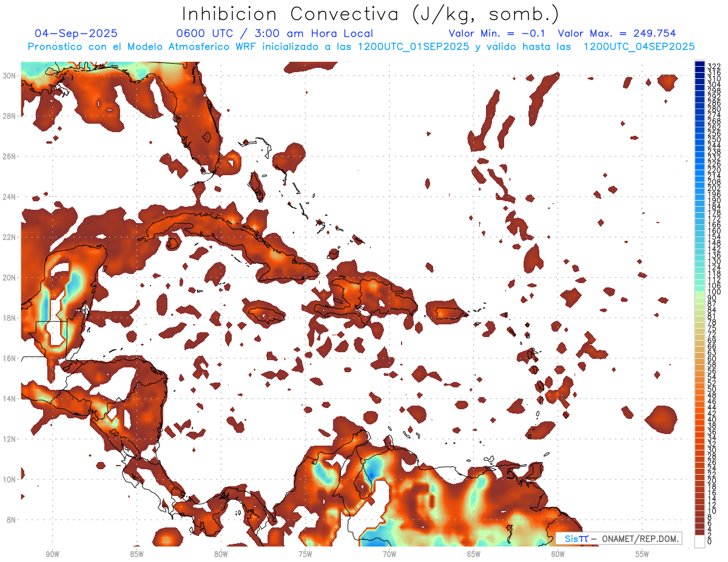This screenshot has width=728, height=562.
Task: Click the '85W' longitude label
Action: click(136, 554)
